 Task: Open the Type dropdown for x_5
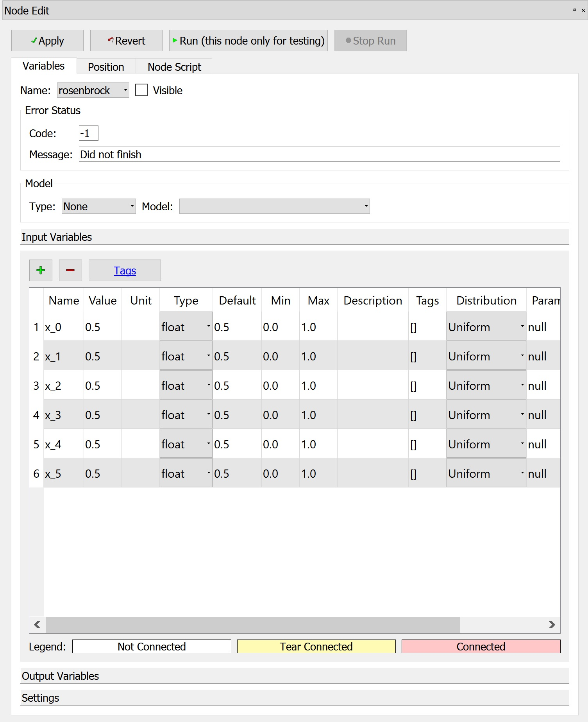coord(186,473)
